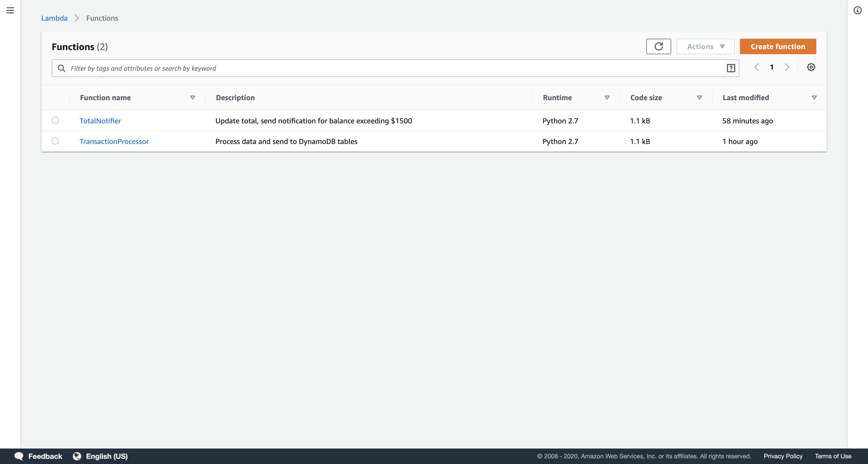
Task: Click the refresh functions list icon
Action: click(658, 46)
